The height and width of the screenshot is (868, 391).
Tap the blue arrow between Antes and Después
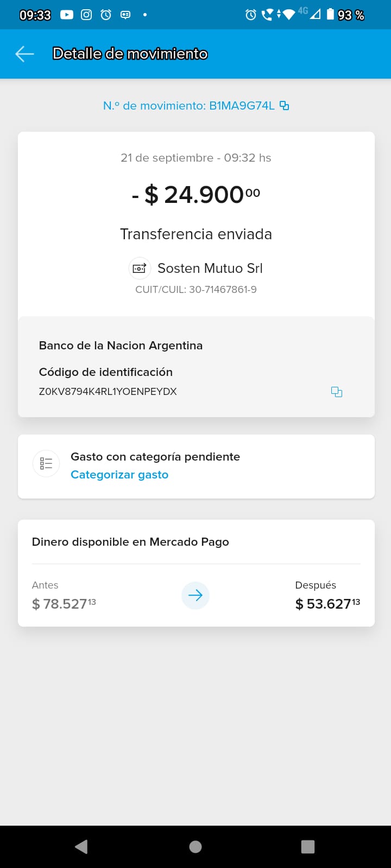pos(195,595)
